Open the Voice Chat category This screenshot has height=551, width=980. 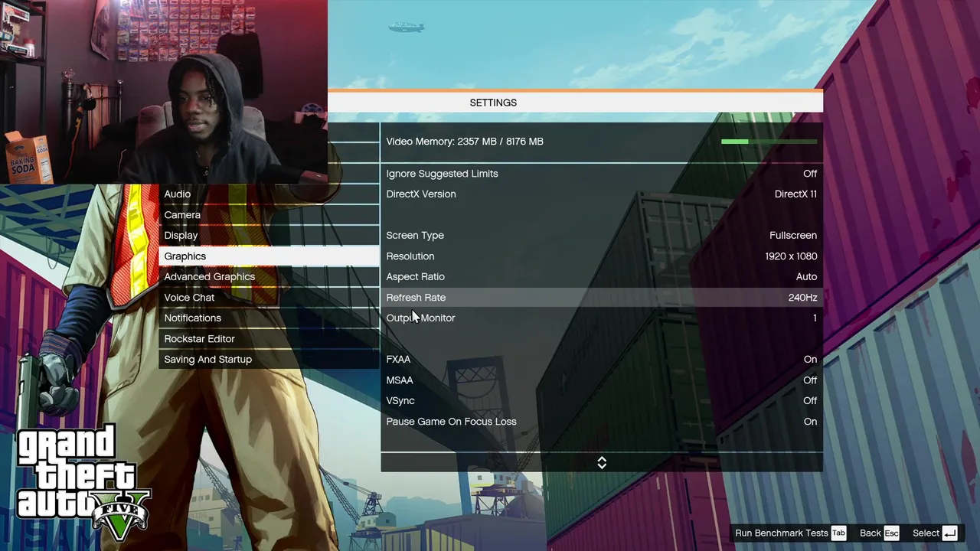coord(269,298)
